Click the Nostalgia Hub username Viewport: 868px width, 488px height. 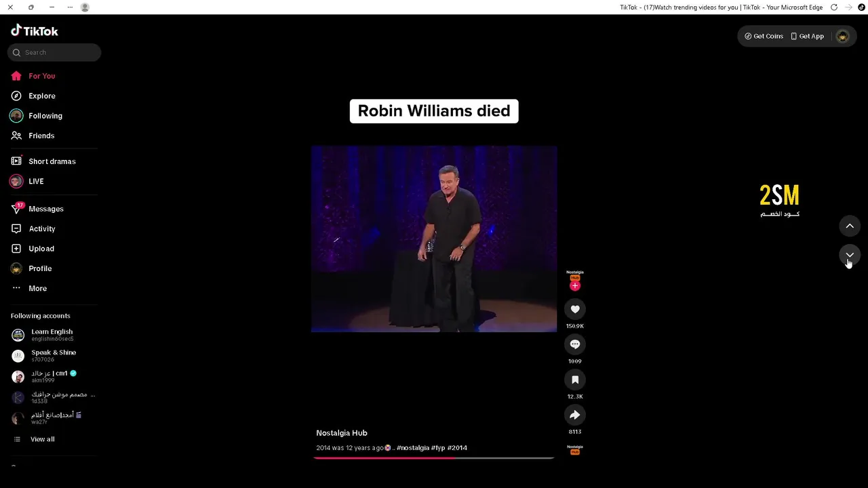342,433
